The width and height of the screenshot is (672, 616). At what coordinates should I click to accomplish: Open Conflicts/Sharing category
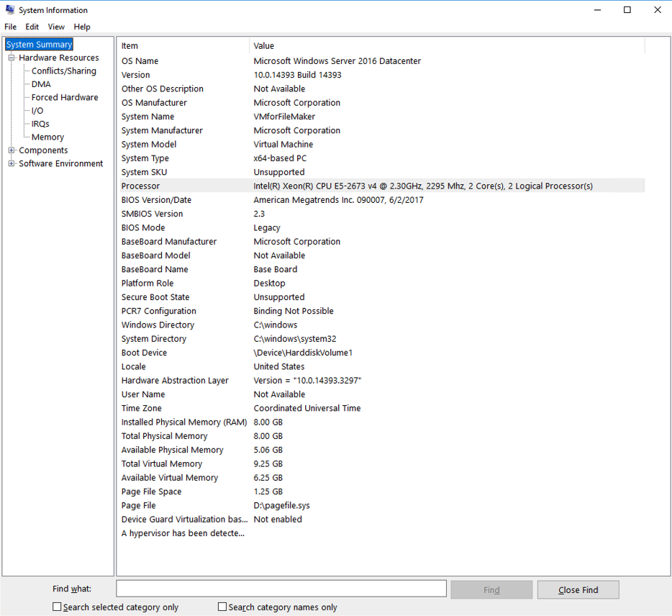(x=64, y=71)
